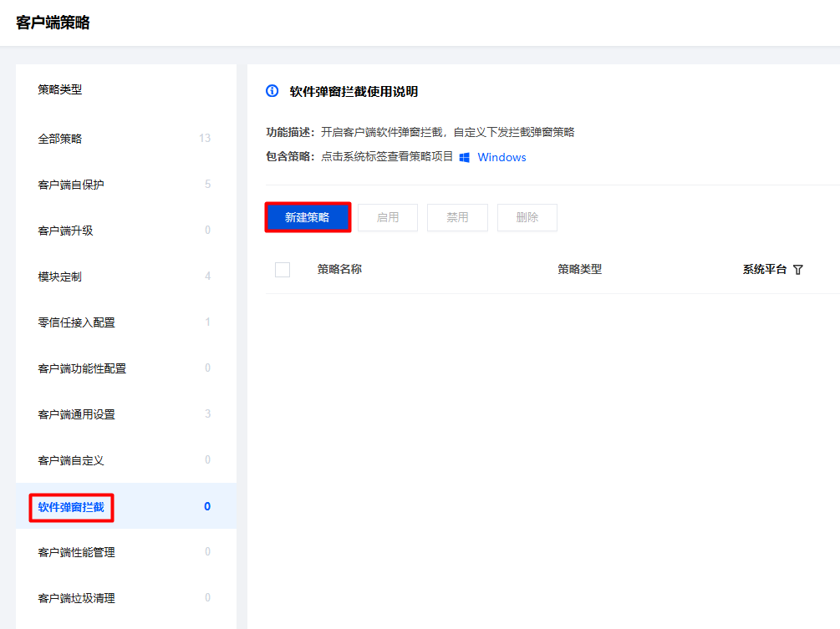Click the 系统平台 column header text
The width and height of the screenshot is (840, 629).
[x=765, y=269]
